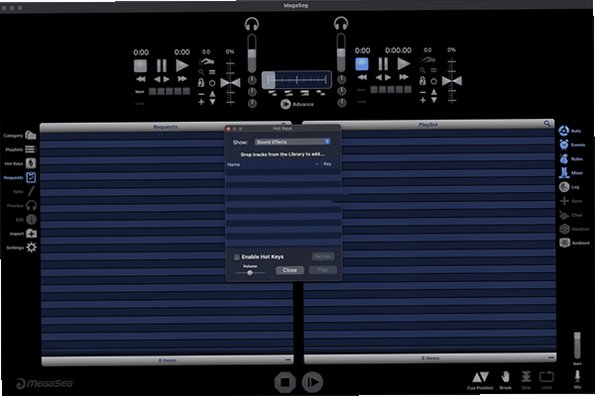Sort Hot Keys list by Key column

(327, 164)
